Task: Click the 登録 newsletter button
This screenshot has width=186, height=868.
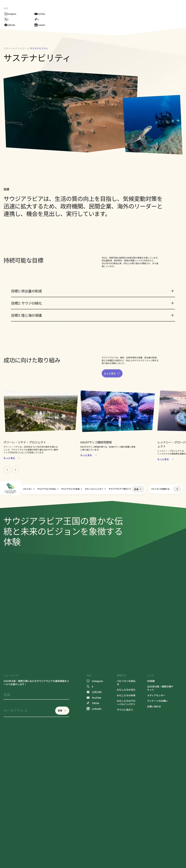Action: tap(62, 710)
